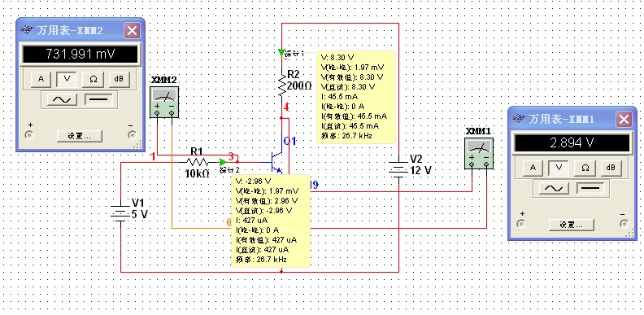This screenshot has width=644, height=315.
Task: Click the 731.991 mV reading display
Action: [80, 55]
